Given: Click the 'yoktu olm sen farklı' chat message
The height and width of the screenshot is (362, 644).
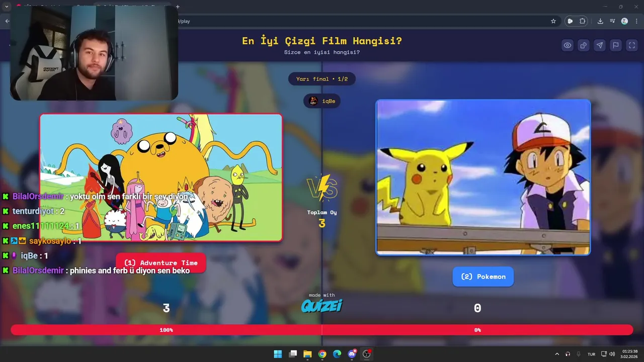Looking at the screenshot, I should tap(96, 197).
